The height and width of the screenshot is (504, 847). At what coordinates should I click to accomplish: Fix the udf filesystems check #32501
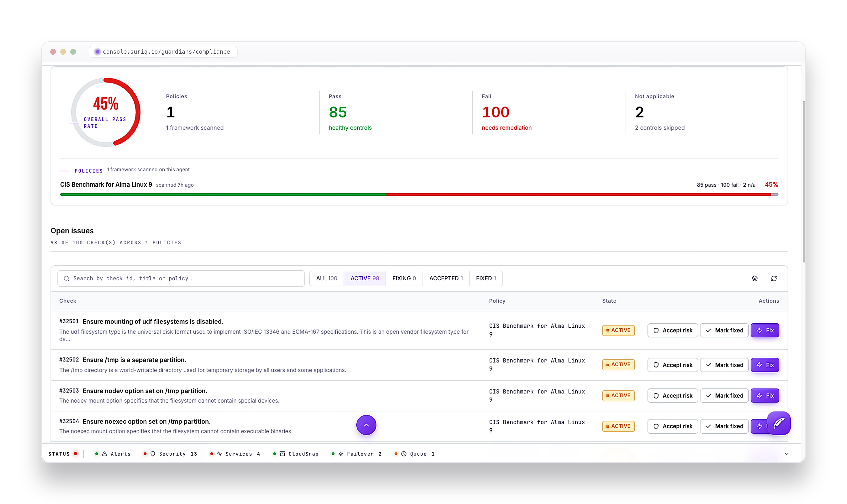click(765, 330)
